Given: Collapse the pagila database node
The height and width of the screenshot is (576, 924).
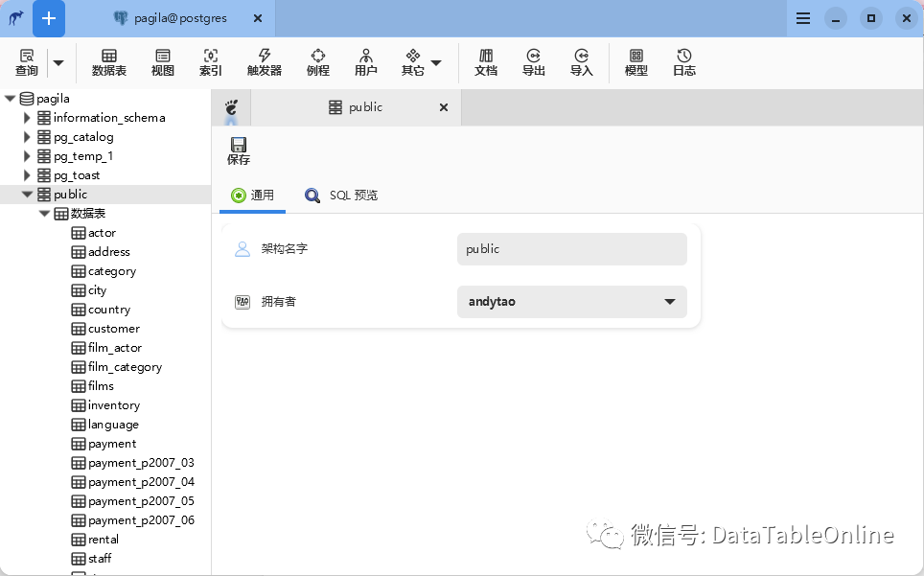Looking at the screenshot, I should tap(10, 99).
